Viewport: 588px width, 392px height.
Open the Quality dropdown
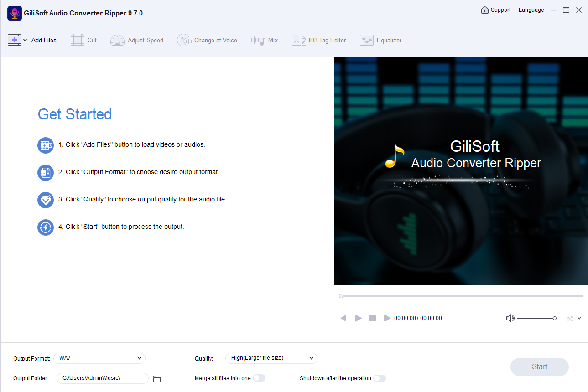271,358
